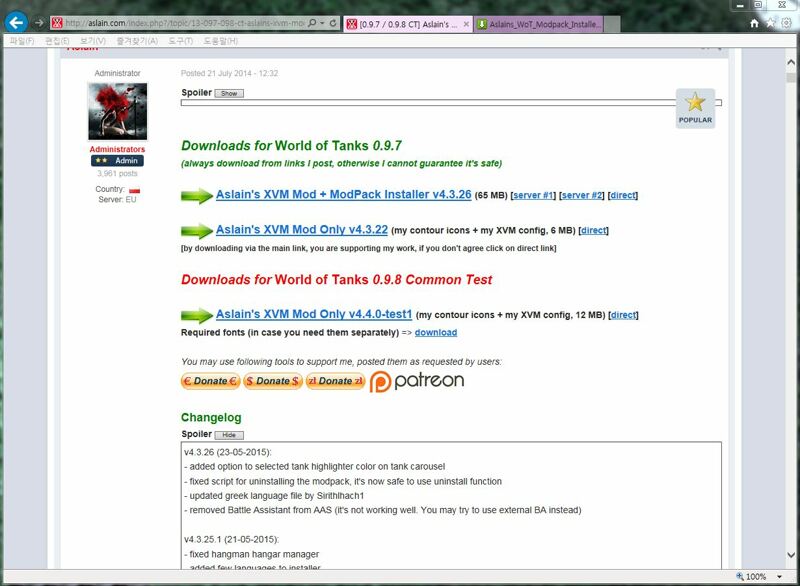Open the 편집(E) menu
800x586 pixels.
[57, 41]
